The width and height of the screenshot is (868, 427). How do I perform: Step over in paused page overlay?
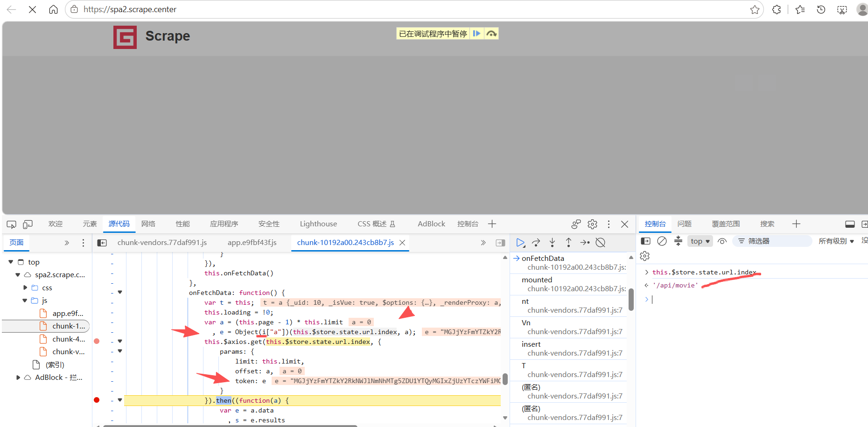491,34
